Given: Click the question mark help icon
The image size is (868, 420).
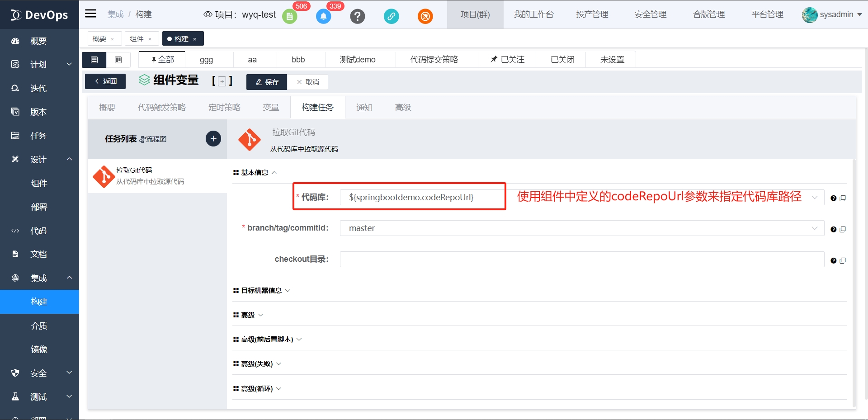Looking at the screenshot, I should 357,17.
